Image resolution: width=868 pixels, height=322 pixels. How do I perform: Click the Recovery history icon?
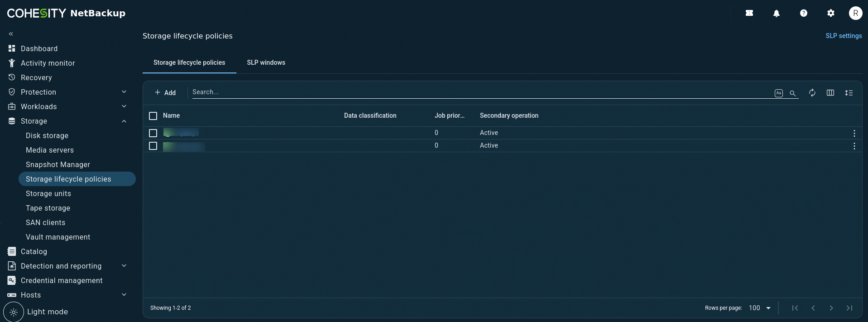point(12,77)
